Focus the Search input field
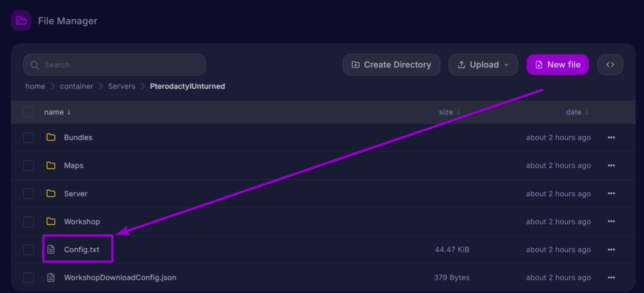Screen dimensions: 644x293 coord(114,65)
